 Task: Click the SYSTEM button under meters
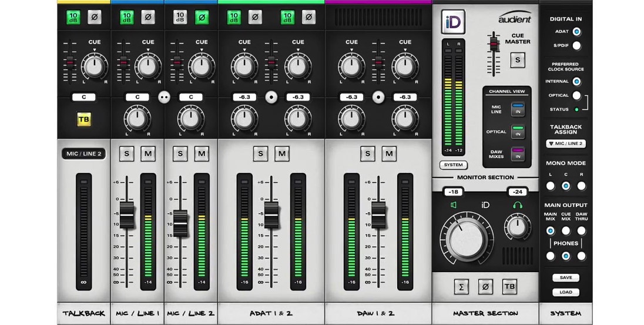[454, 165]
